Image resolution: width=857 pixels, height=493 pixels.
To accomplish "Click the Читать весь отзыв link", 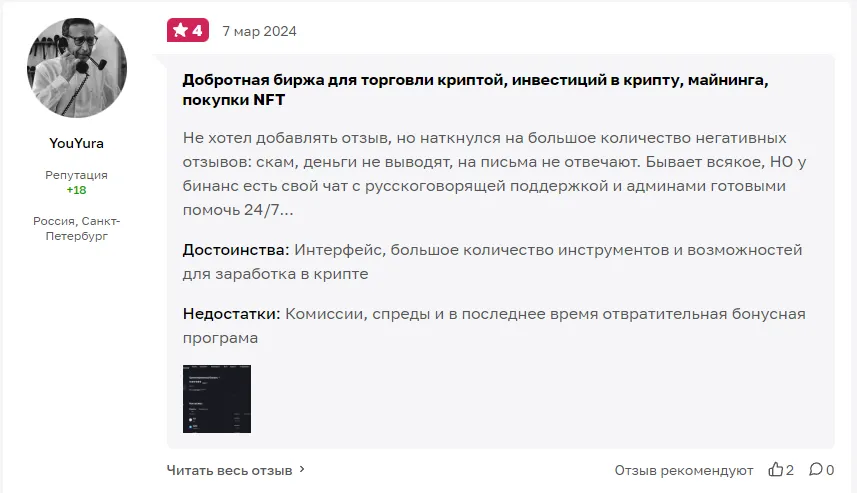I will (x=230, y=470).
